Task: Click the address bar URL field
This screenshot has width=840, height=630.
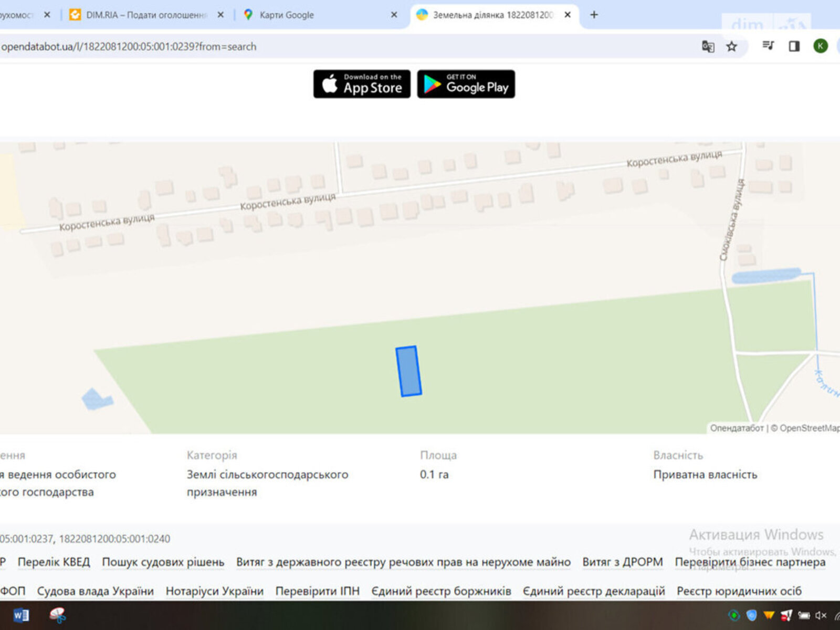Action: pos(315,47)
